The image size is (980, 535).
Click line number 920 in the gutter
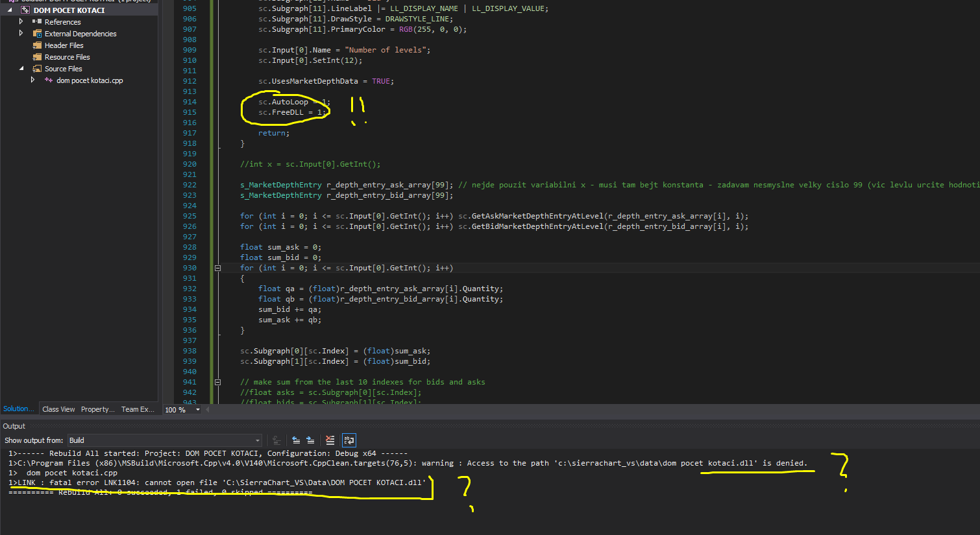click(190, 164)
